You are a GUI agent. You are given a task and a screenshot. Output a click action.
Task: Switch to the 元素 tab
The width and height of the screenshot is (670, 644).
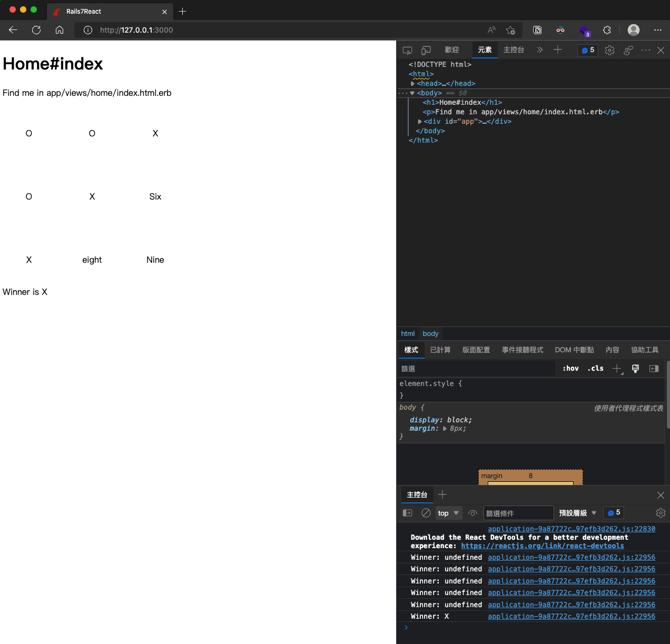coord(485,49)
